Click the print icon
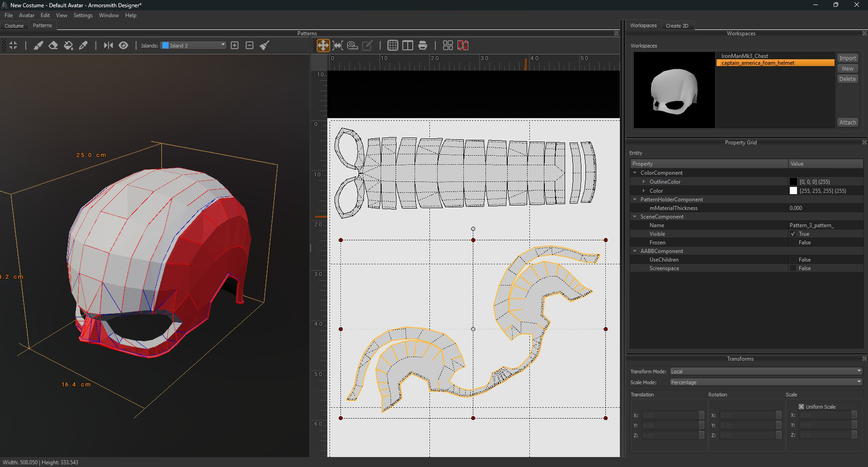The height and width of the screenshot is (467, 868). click(423, 45)
